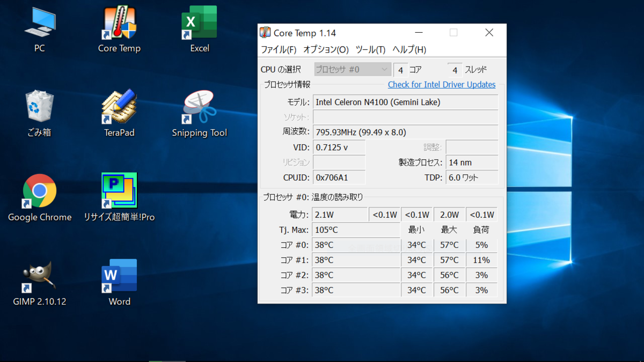The image size is (644, 362).
Task: Minimize the Core Temp window
Action: tap(419, 33)
